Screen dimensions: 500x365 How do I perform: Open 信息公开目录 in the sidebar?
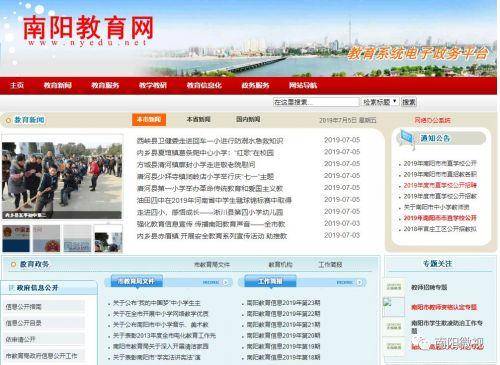click(x=23, y=323)
